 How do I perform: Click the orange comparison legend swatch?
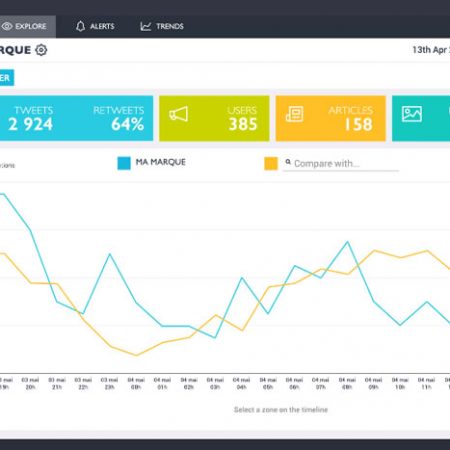[x=271, y=164]
